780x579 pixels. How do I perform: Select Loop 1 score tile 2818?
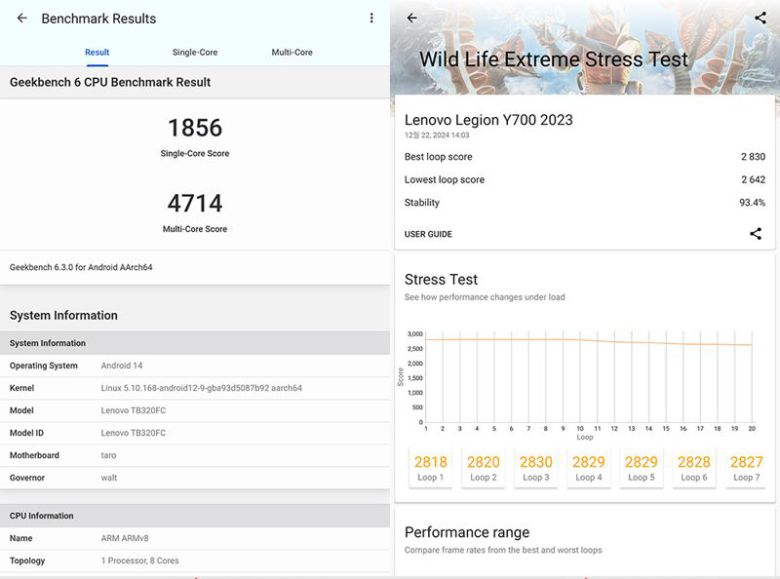(430, 468)
